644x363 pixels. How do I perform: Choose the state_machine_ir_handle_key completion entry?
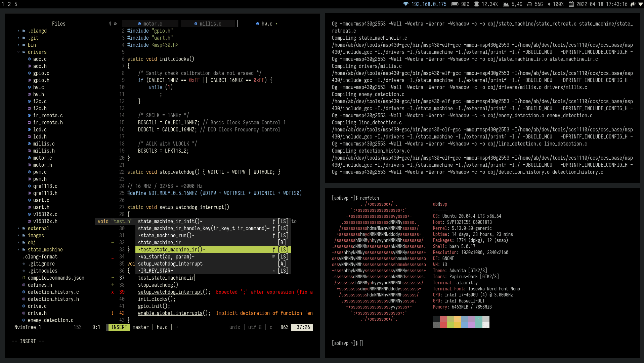(x=213, y=228)
